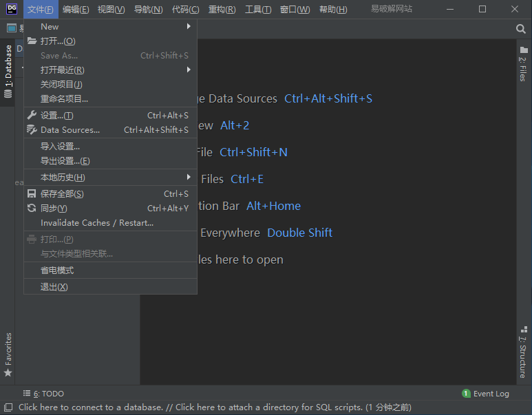The image size is (532, 415).
Task: Select 导出设置...(E) menu entry
Action: [x=110, y=161]
